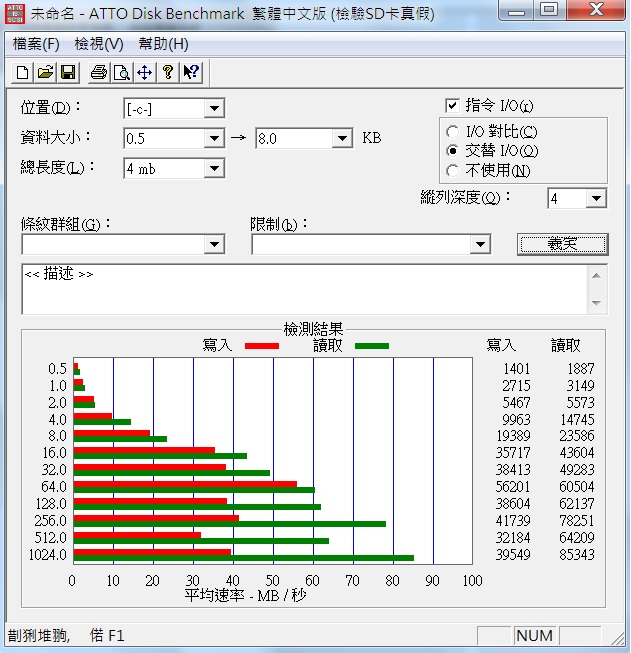
Task: Click inside the << 描述 >> text box
Action: 304,289
